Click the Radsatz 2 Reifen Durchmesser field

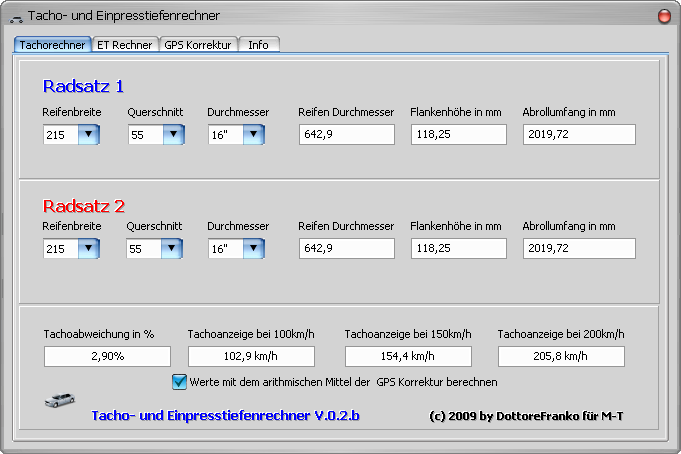tap(347, 249)
